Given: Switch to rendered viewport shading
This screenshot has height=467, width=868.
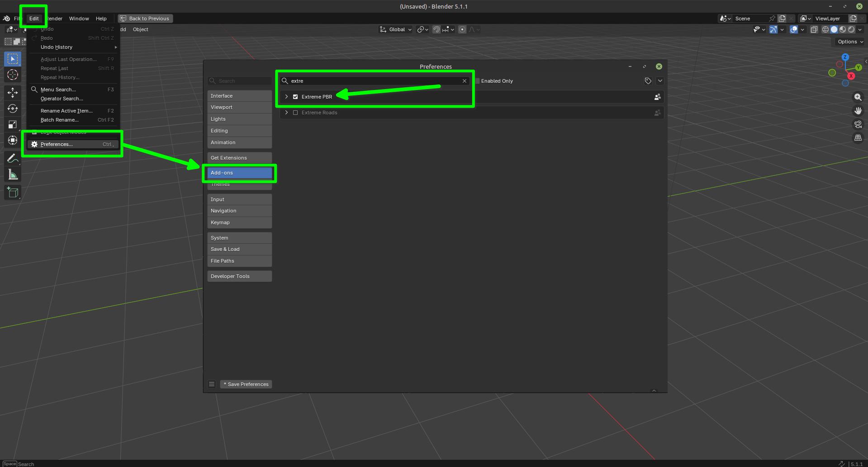Looking at the screenshot, I should (x=851, y=29).
